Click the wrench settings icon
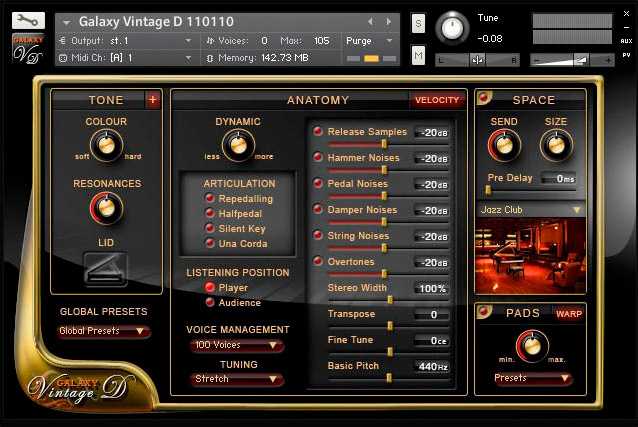Viewport: 638px width, 427px height. pyautogui.click(x=29, y=21)
